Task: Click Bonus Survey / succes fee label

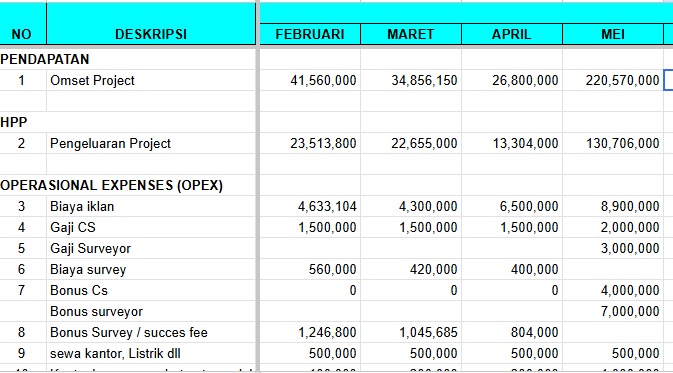Action: coord(129,333)
